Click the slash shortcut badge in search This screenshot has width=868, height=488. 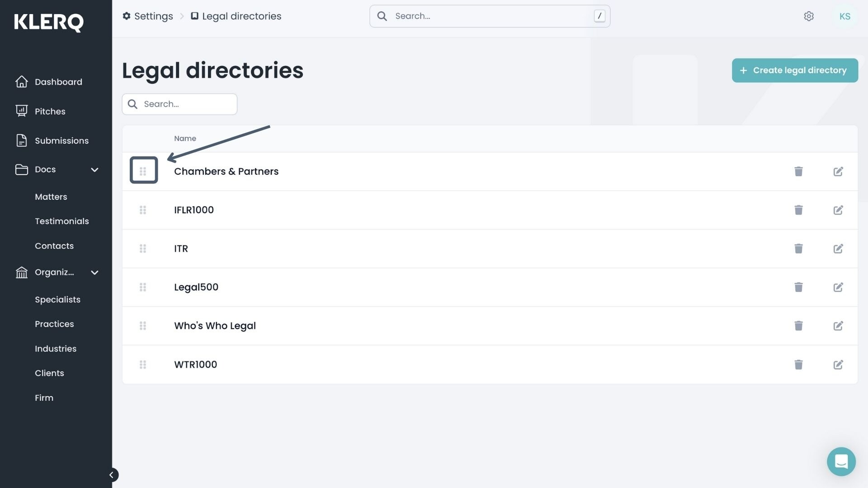pos(599,16)
